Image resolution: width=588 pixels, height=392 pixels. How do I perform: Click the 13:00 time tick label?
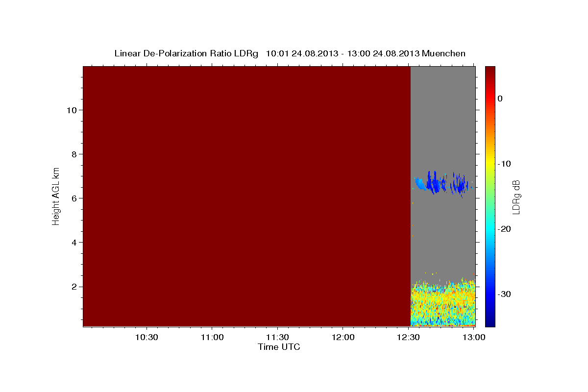473,338
